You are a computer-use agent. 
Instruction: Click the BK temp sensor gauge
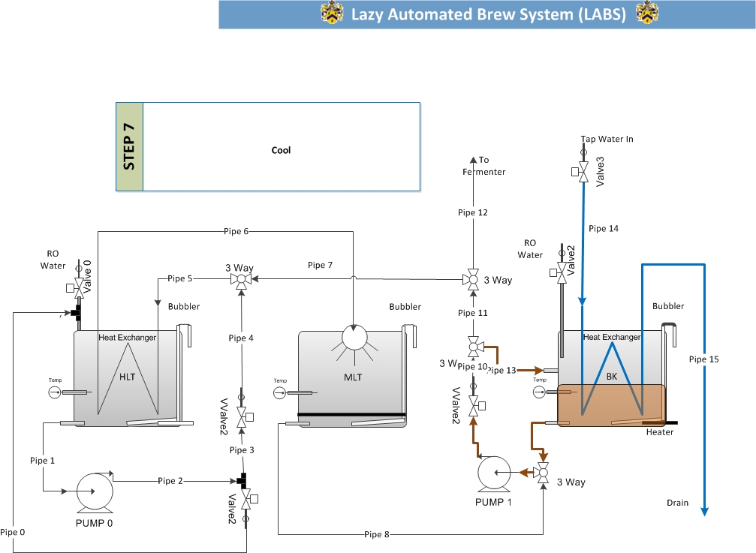(x=540, y=392)
